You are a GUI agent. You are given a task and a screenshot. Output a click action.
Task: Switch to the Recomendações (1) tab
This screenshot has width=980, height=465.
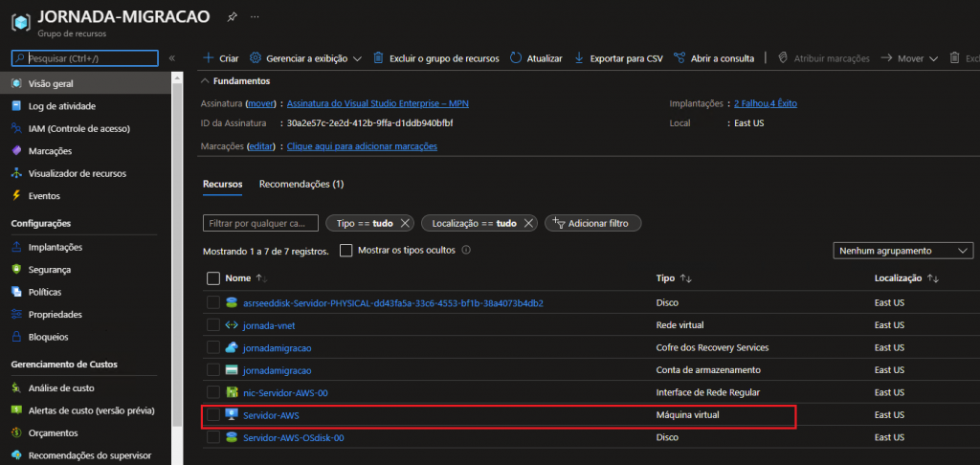301,184
